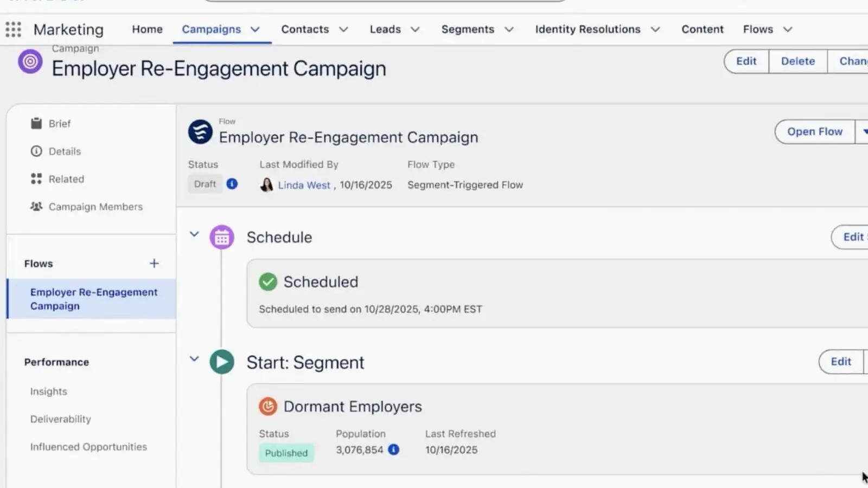Switch to the Contacts tab

[x=305, y=29]
